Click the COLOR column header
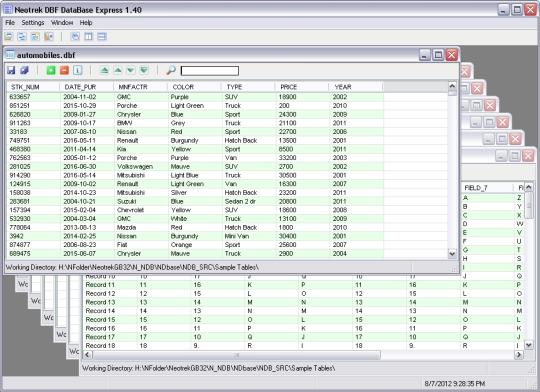 pyautogui.click(x=195, y=87)
